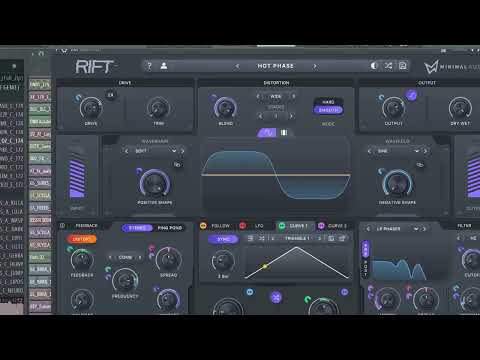Viewport: 480px width, 360px height.
Task: Select the waveform curve view icon
Action: (267, 133)
